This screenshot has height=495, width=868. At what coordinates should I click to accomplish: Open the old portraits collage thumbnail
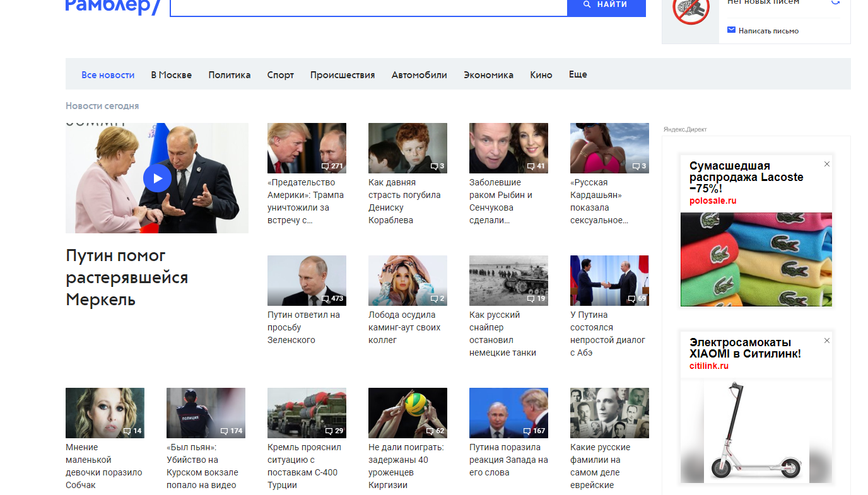click(x=609, y=412)
